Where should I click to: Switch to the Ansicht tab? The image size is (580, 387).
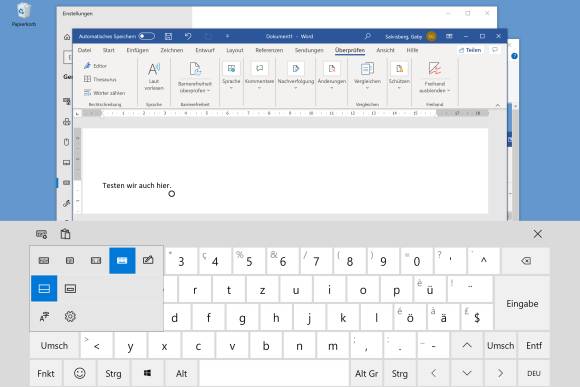385,50
